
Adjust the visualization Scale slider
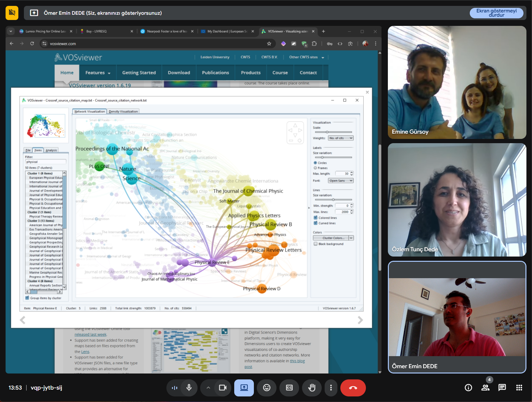tap(327, 132)
